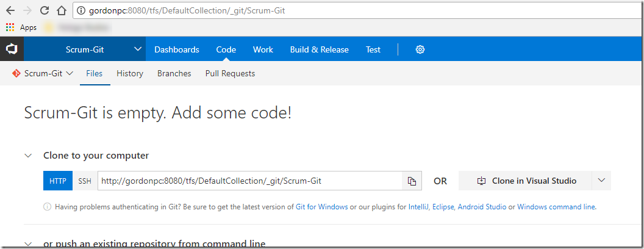Open the Code hub
644x249 pixels.
226,49
